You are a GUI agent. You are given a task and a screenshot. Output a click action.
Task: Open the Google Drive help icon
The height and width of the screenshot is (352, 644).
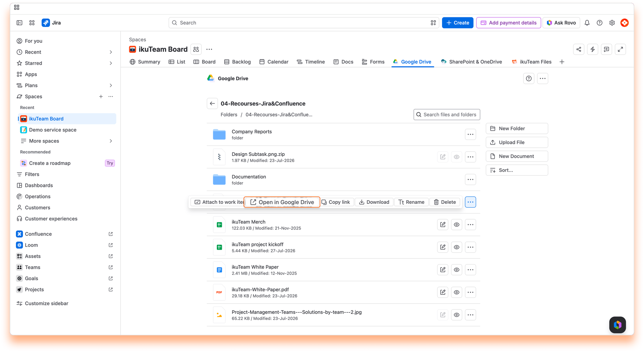coord(529,78)
